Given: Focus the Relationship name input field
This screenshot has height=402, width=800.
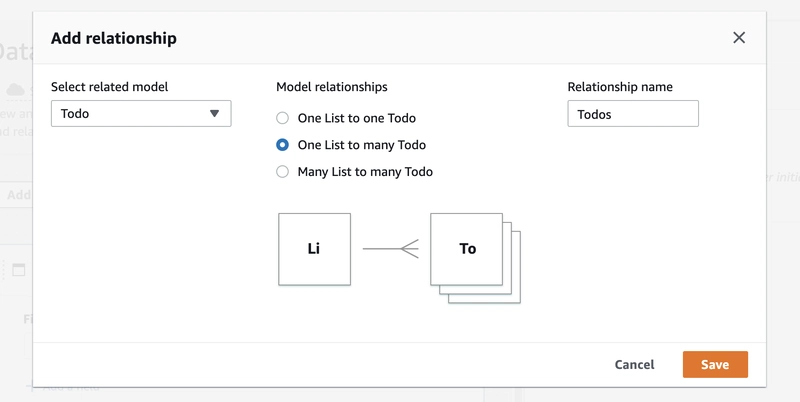Looking at the screenshot, I should click(x=632, y=114).
